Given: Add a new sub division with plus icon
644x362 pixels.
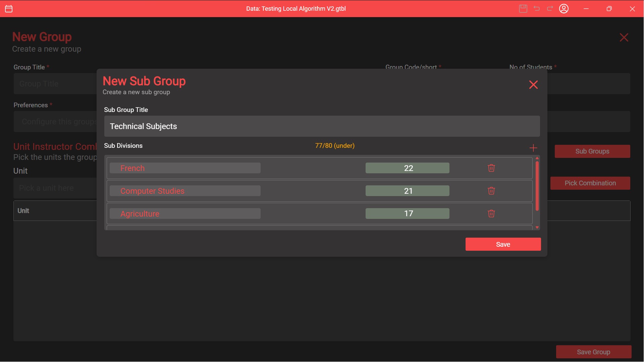Looking at the screenshot, I should [533, 148].
